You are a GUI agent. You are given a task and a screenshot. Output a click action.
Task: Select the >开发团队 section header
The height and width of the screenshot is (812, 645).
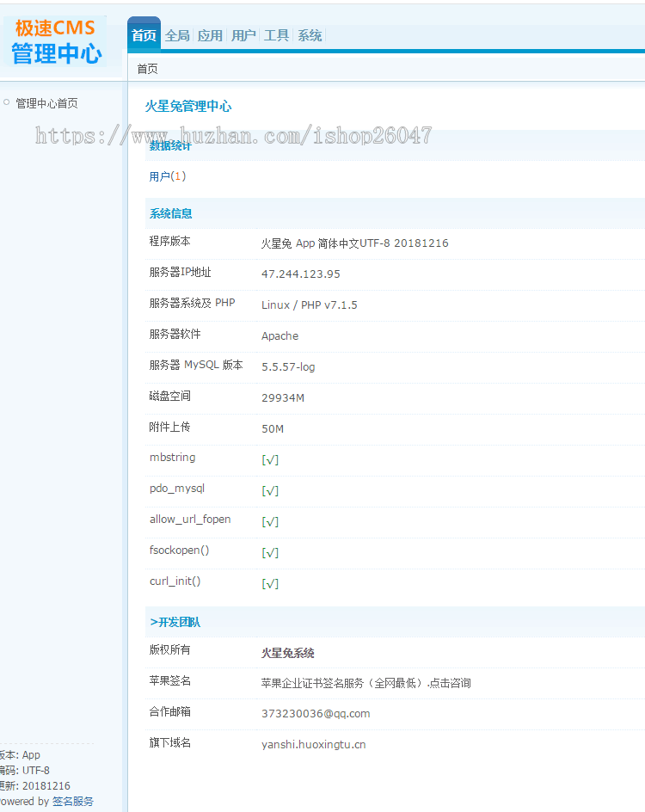click(175, 622)
